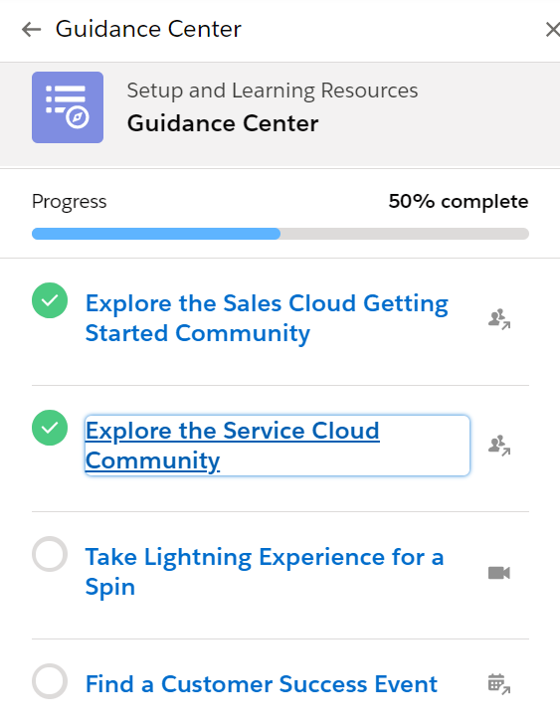Mark Find a Customer Success Event complete

50,681
